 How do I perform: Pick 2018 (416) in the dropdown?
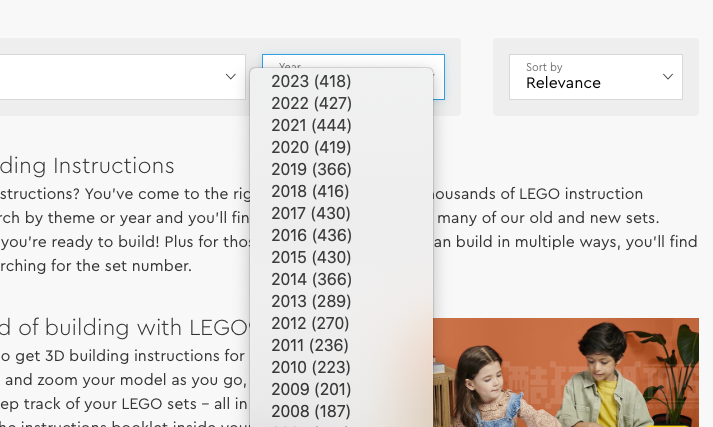(341, 191)
